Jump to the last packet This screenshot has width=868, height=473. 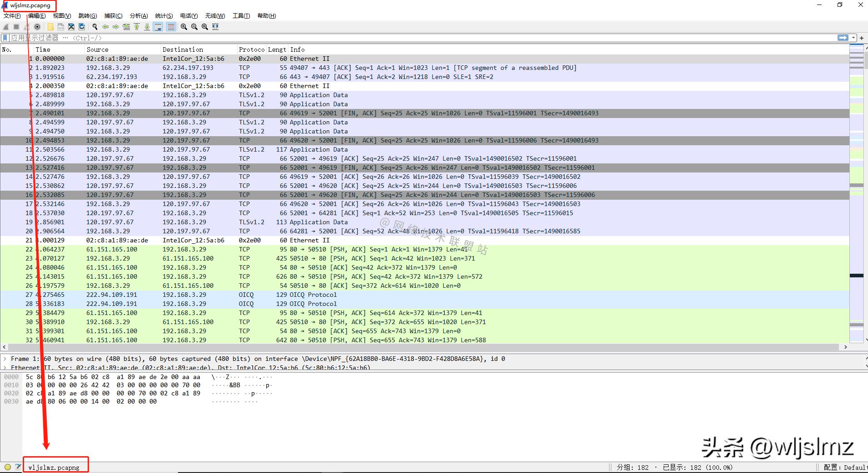[147, 27]
